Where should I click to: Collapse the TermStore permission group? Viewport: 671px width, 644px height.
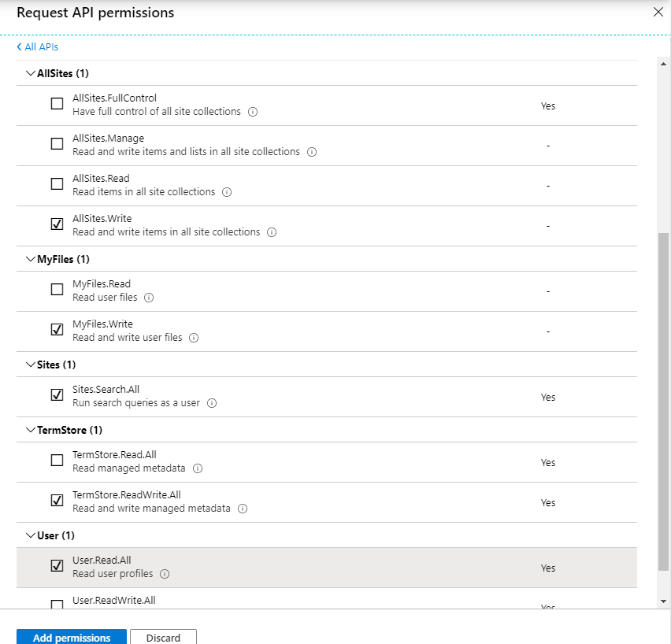[x=31, y=430]
